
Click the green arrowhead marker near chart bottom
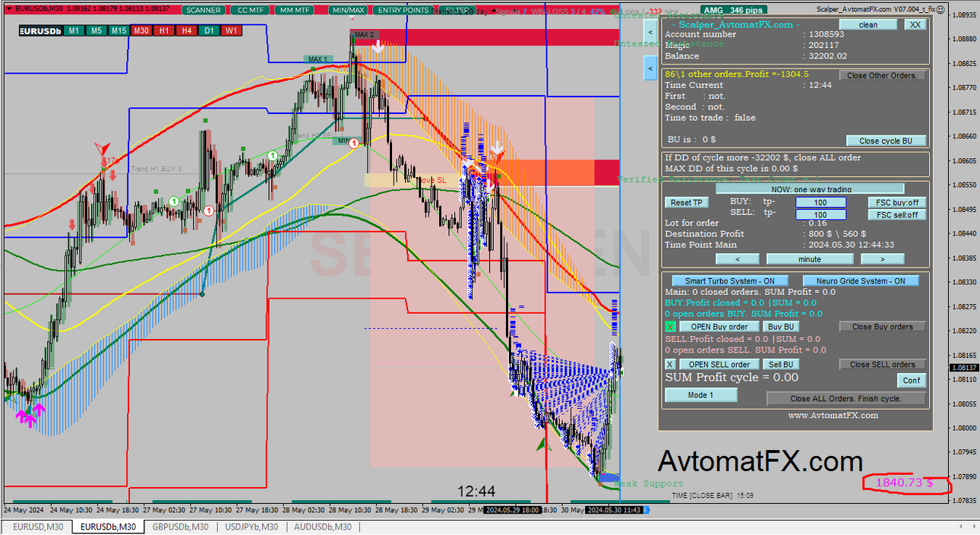coord(543,445)
